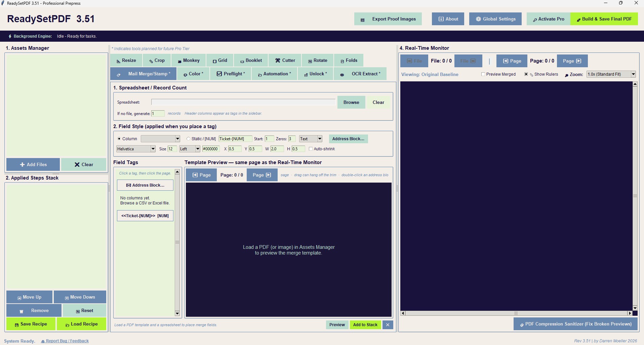The height and width of the screenshot is (345, 644).
Task: Select the Column radio option
Action: pos(119,139)
